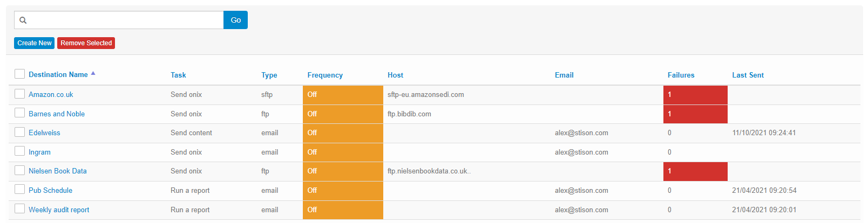The image size is (868, 223).
Task: Tick the select-all checkbox in header
Action: point(20,74)
